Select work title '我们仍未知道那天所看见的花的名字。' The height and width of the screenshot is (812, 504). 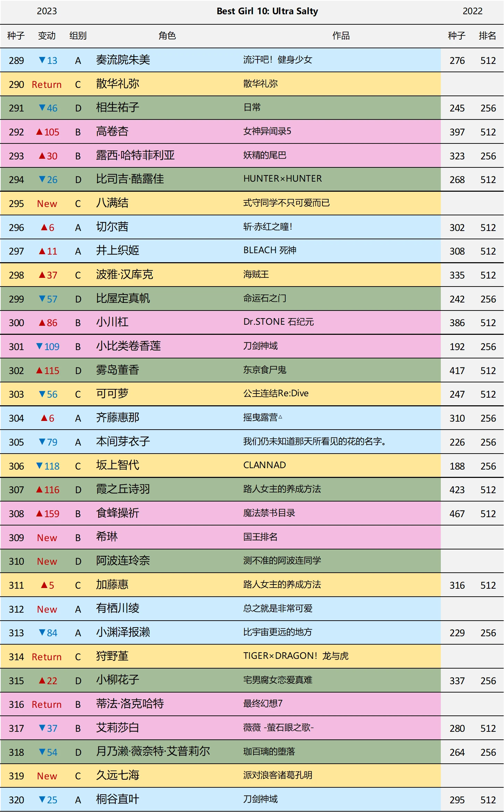314,441
